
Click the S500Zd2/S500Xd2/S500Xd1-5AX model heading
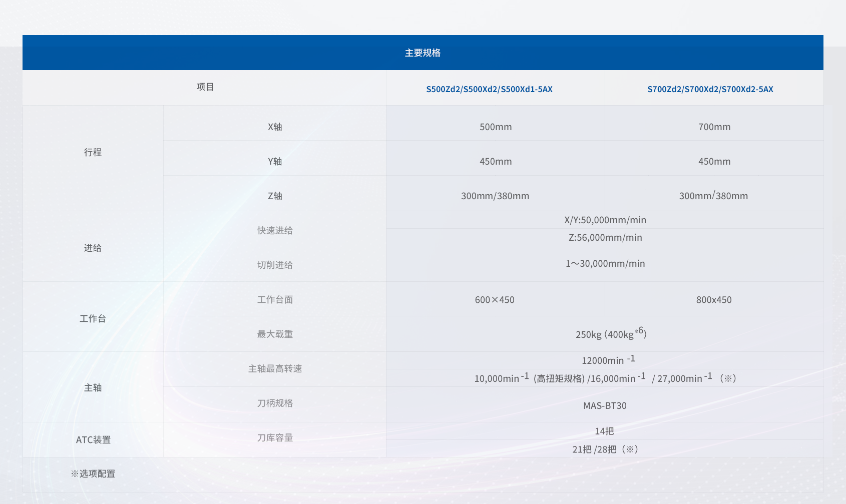pos(489,89)
